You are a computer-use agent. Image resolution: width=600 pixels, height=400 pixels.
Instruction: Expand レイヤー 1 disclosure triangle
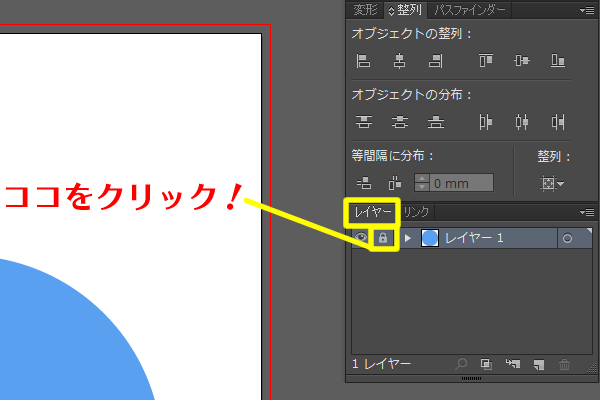(x=408, y=238)
